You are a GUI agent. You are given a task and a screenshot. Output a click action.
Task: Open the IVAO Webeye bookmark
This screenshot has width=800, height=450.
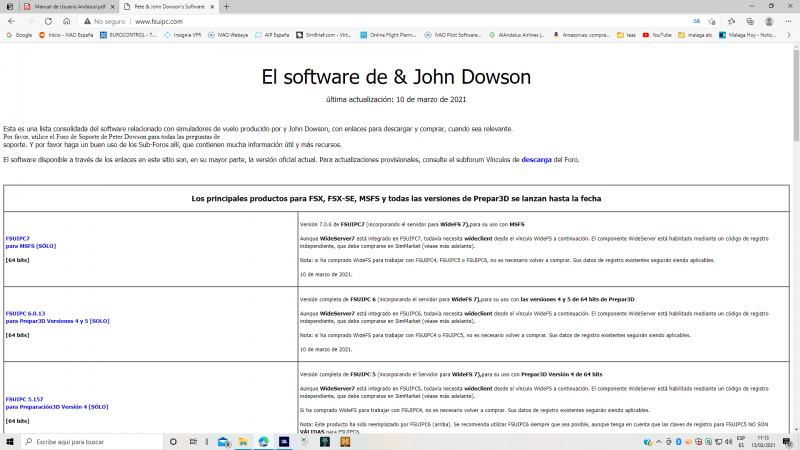[x=228, y=35]
